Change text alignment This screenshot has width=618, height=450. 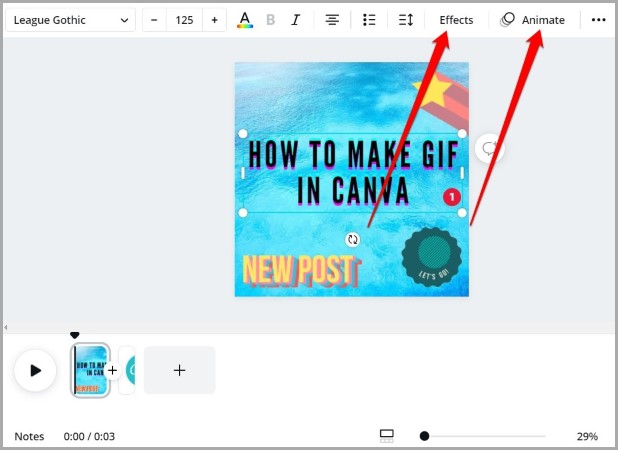tap(332, 20)
